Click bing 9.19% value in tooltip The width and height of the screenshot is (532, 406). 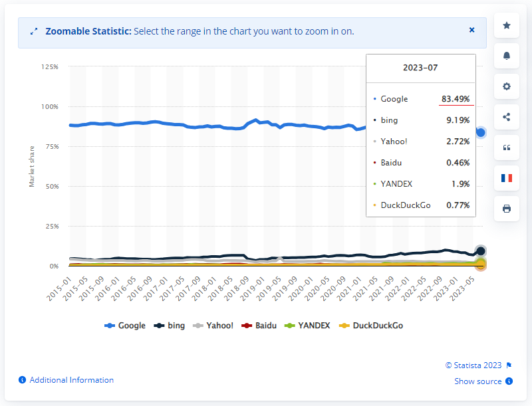tap(458, 120)
